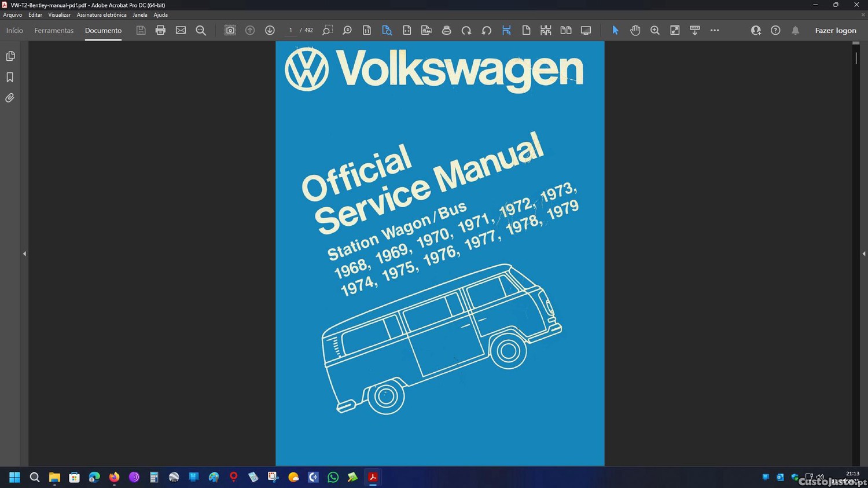Image resolution: width=868 pixels, height=488 pixels.
Task: Take a snapshot with the camera tool
Action: (230, 30)
